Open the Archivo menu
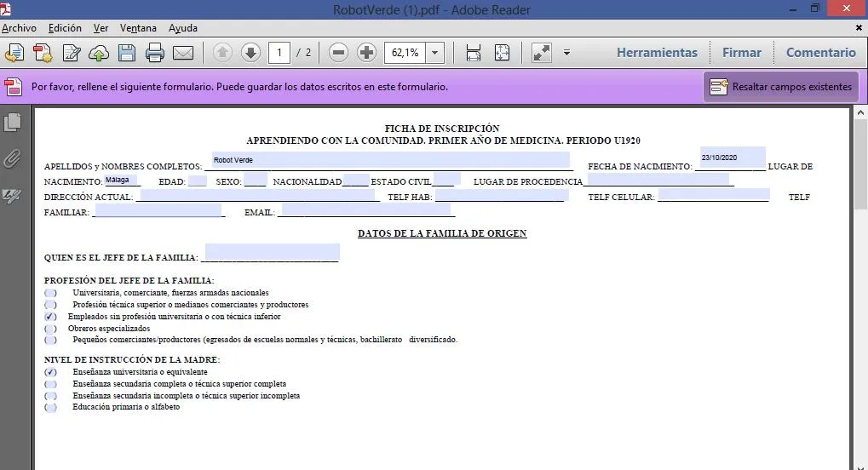This screenshot has height=470, width=868. [19, 28]
